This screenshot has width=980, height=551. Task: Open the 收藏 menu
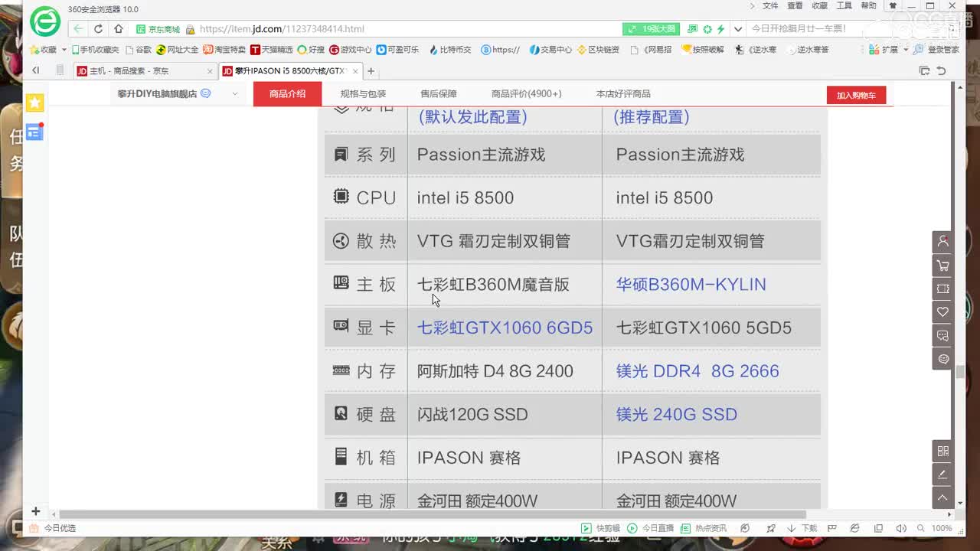coord(819,6)
